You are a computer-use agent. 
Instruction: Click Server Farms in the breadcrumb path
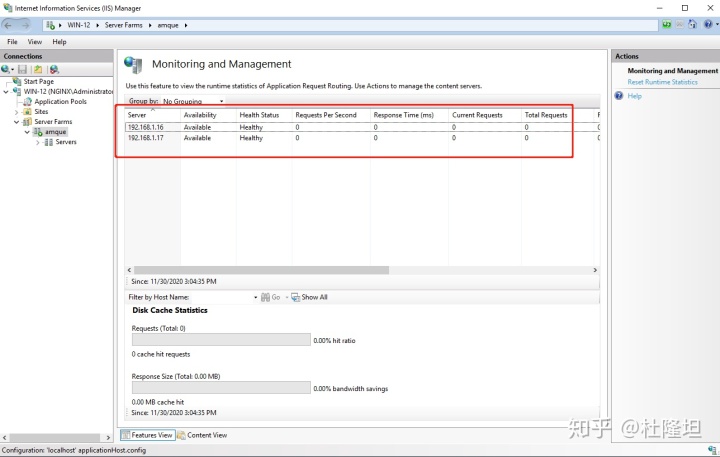(124, 25)
